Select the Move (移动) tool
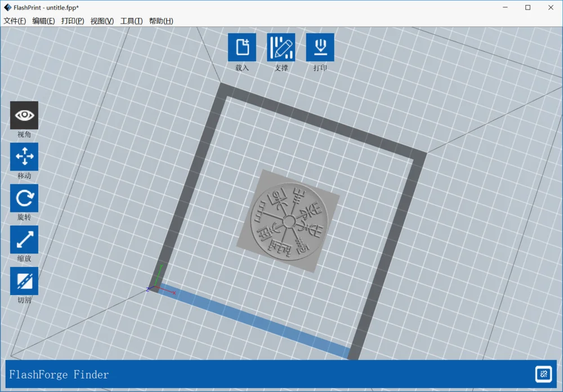The width and height of the screenshot is (563, 392). pyautogui.click(x=24, y=157)
